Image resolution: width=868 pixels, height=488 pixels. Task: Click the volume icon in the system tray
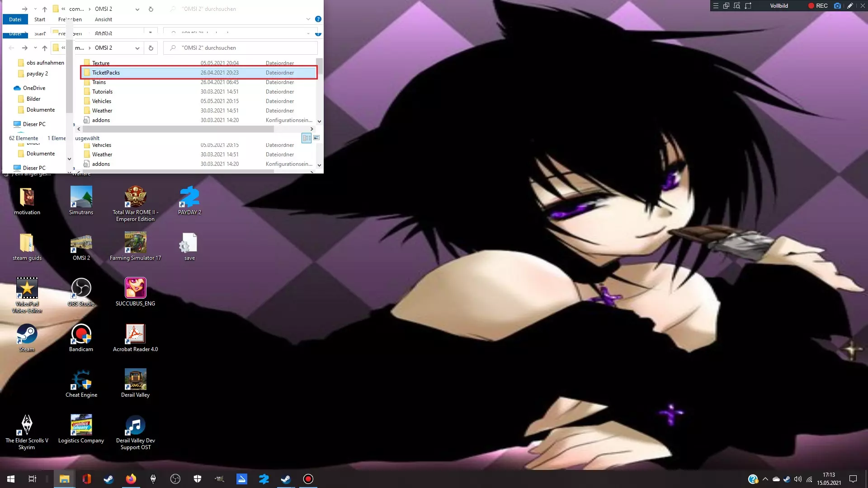click(797, 479)
